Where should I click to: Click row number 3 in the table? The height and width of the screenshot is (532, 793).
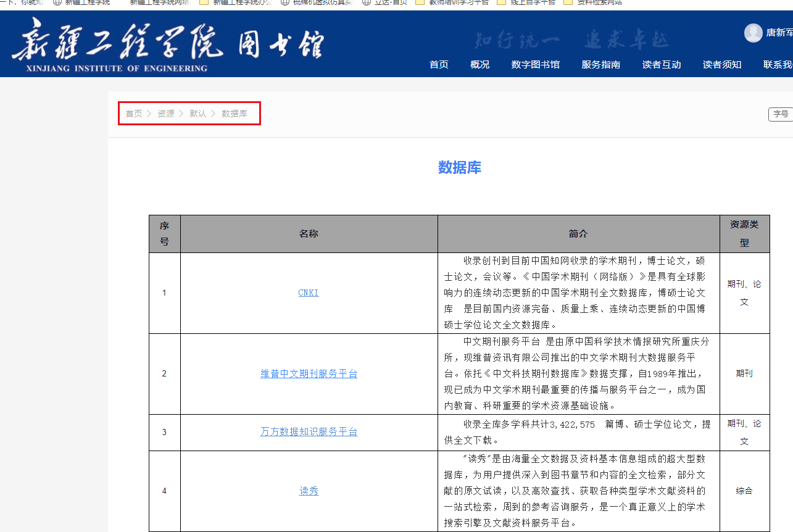(164, 432)
